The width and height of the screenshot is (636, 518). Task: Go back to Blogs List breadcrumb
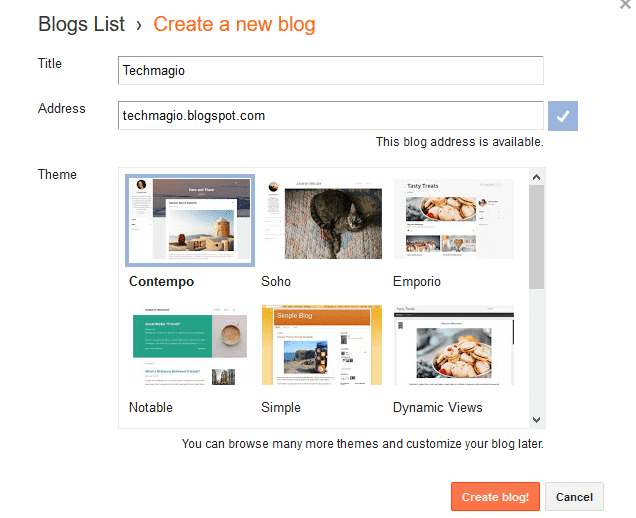coord(82,24)
